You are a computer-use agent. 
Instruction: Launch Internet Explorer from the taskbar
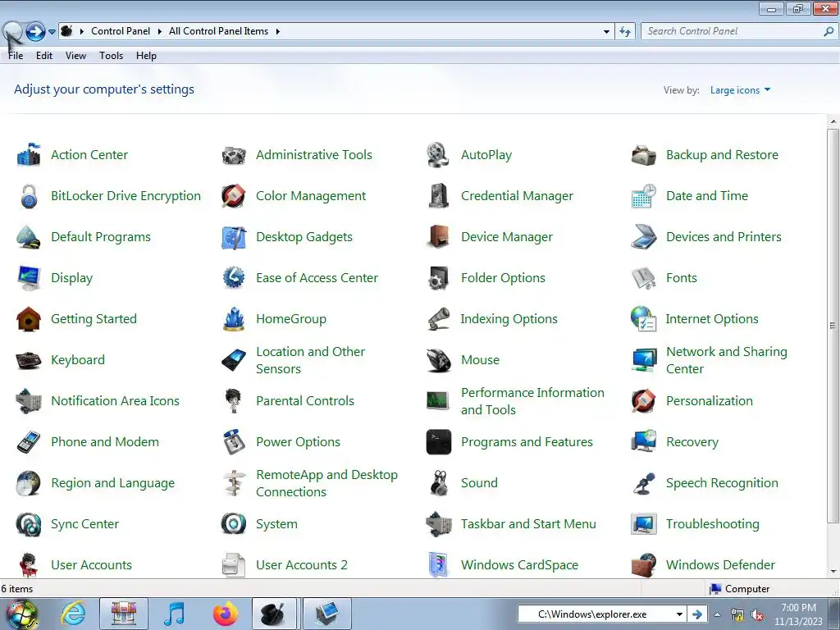(72, 614)
